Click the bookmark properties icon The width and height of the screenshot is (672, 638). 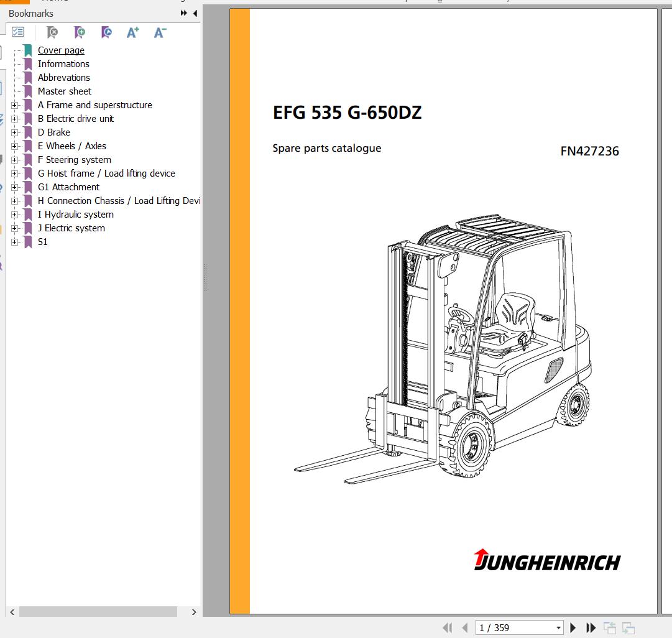click(106, 32)
